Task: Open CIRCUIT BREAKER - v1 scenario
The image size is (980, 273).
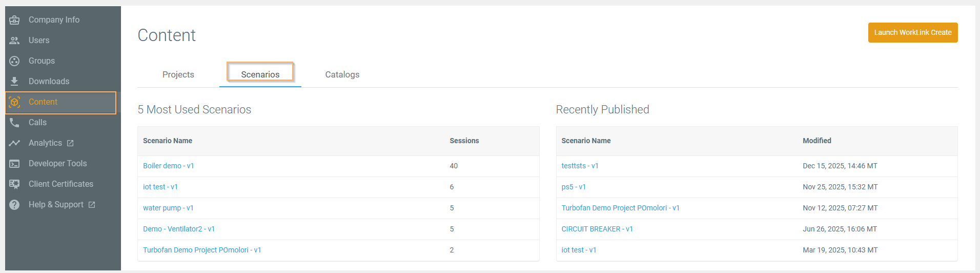Action: point(597,229)
